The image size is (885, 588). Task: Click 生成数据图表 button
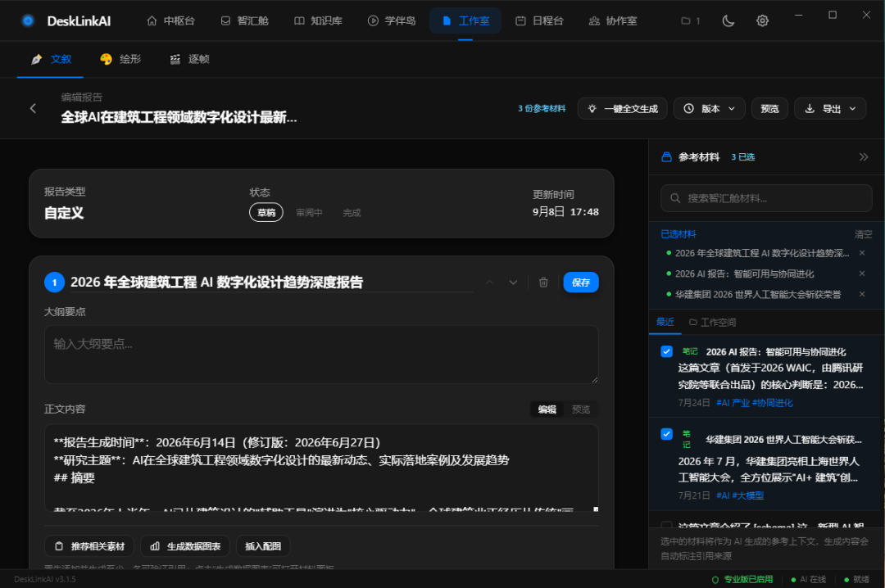185,546
